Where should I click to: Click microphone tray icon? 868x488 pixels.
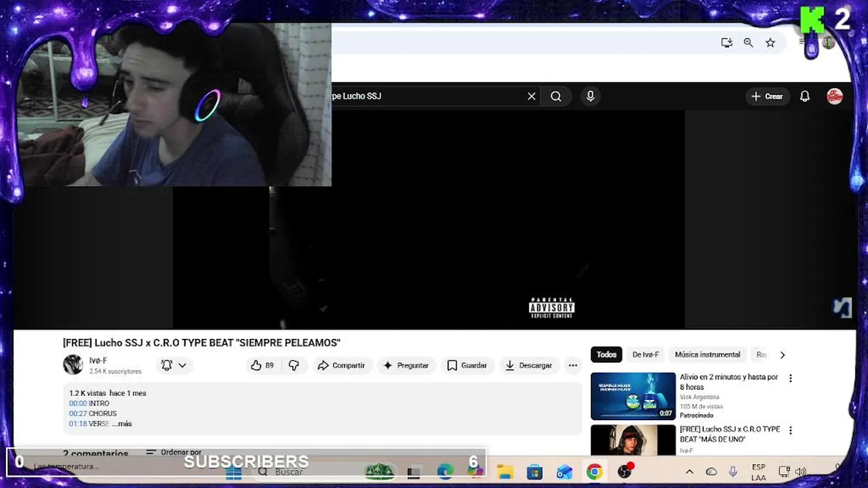[733, 472]
